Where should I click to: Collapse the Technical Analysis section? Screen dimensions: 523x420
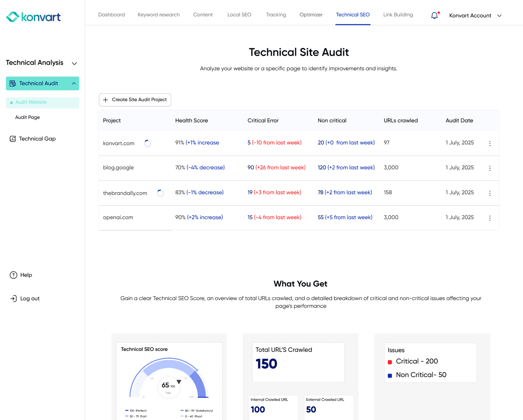(x=74, y=63)
